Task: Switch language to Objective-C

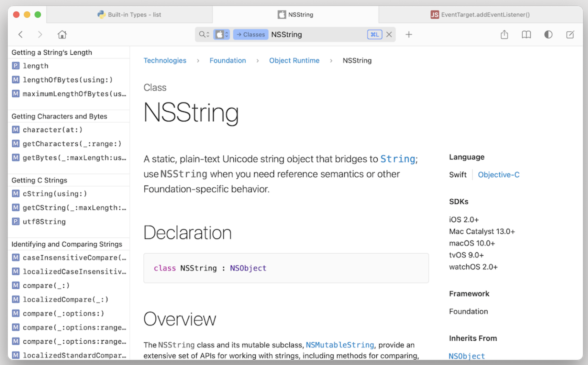Action: click(498, 175)
